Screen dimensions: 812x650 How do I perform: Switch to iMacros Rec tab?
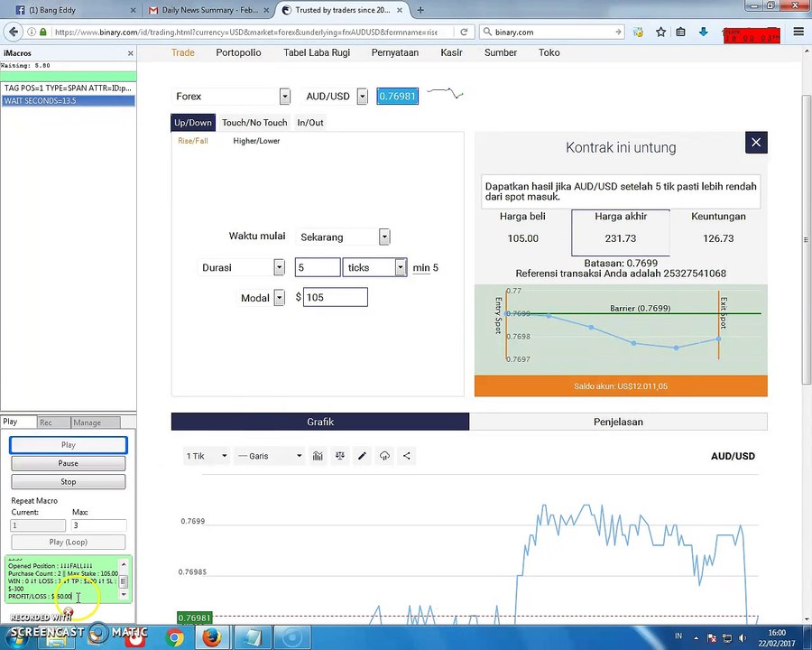pos(53,422)
